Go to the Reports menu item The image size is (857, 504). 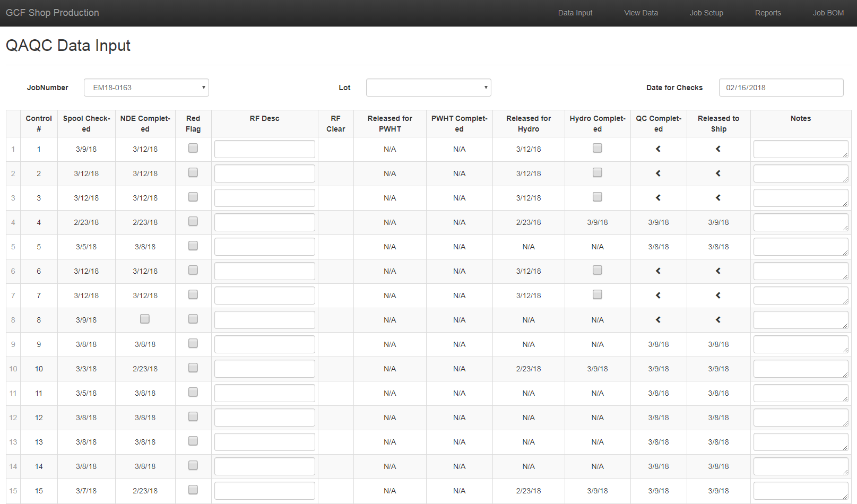768,13
